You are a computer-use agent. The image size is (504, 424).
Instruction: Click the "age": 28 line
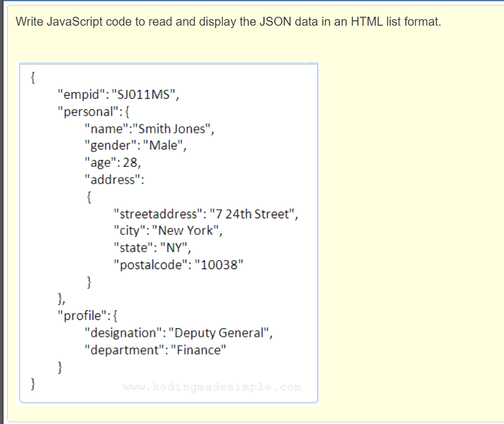pos(113,163)
